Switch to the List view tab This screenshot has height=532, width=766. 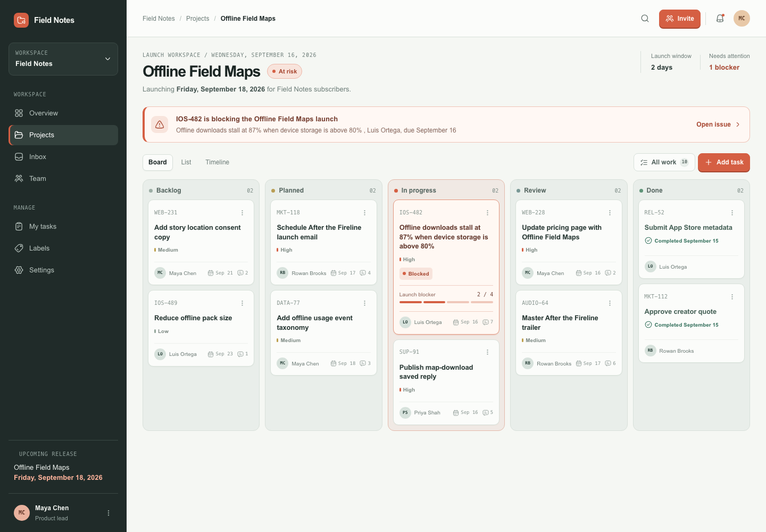tap(186, 162)
